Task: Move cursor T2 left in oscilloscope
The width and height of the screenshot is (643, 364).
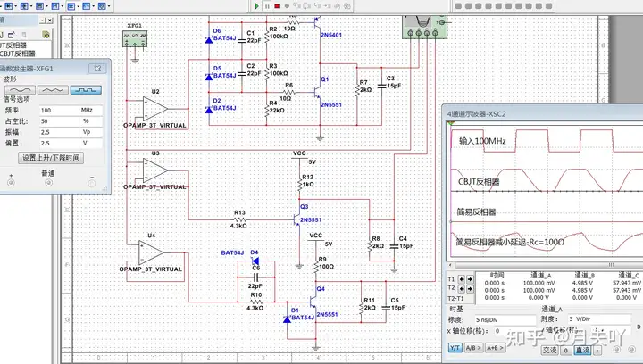Action: click(x=462, y=289)
